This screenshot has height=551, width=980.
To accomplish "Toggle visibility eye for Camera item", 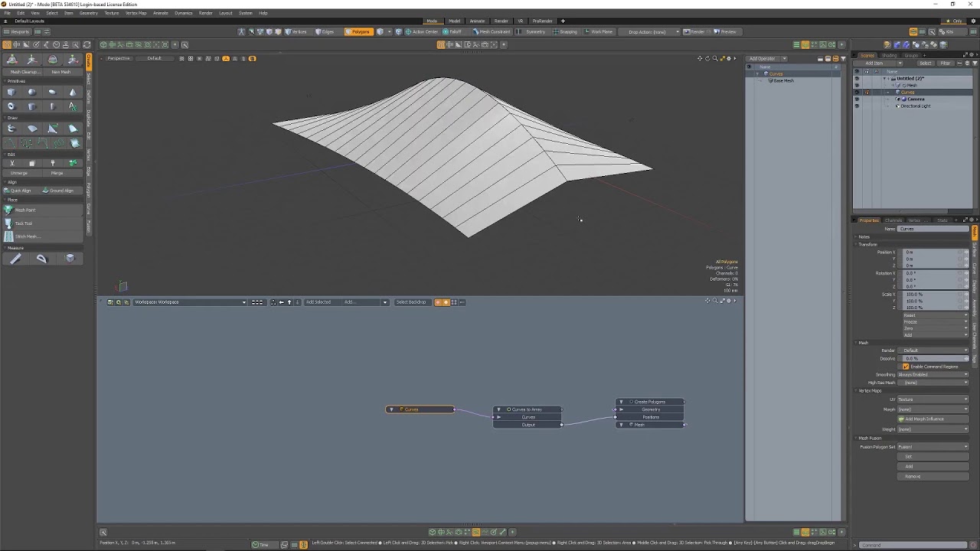I will 857,99.
